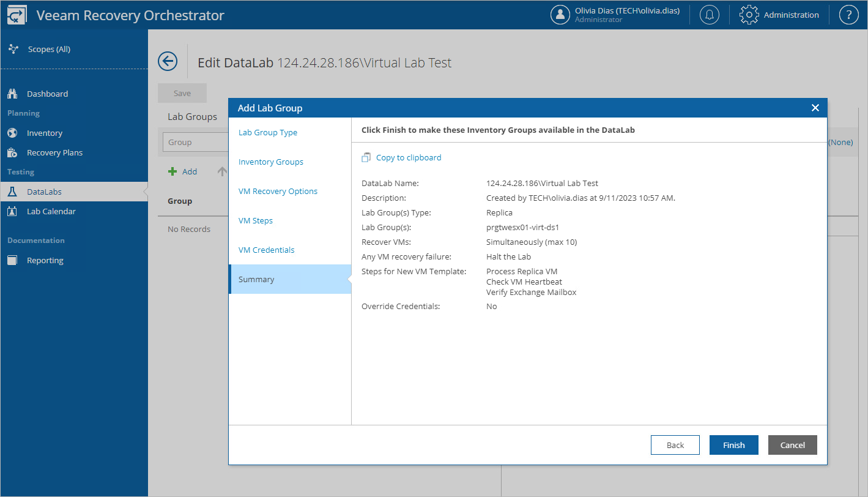Screen dimensions: 868x497
Task: Click the Finish button
Action: point(733,445)
